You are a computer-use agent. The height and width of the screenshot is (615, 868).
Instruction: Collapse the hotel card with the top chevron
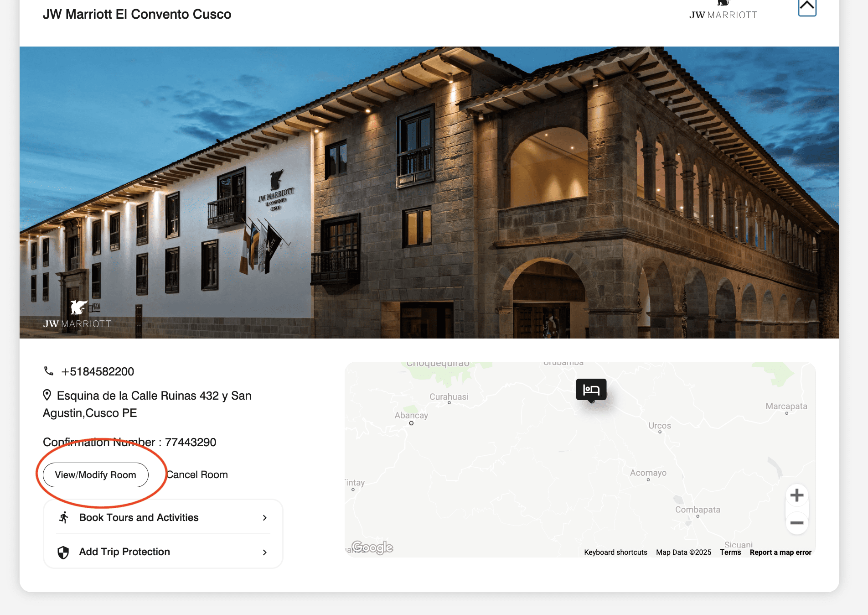click(807, 7)
